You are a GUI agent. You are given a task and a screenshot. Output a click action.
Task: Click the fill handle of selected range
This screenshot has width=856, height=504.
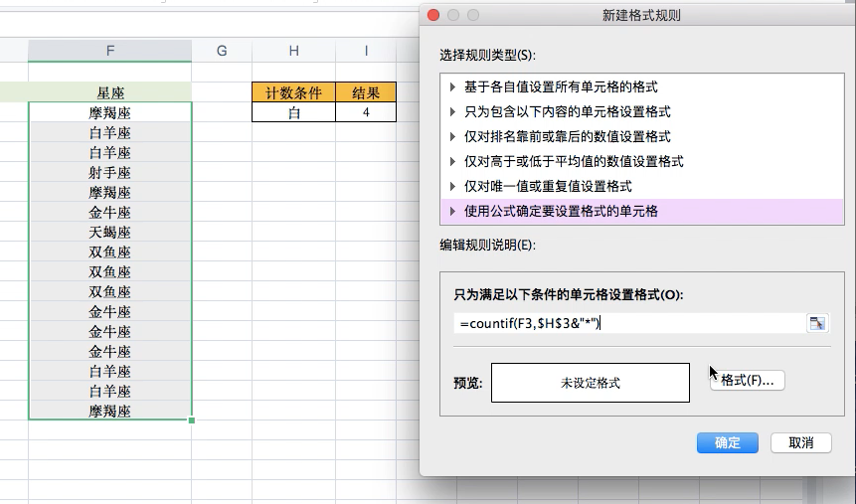pyautogui.click(x=192, y=420)
